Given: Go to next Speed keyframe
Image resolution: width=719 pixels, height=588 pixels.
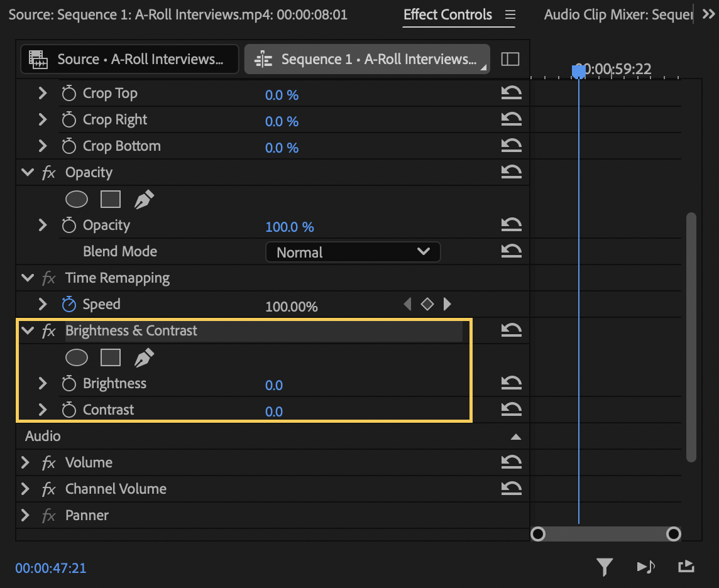Looking at the screenshot, I should tap(447, 304).
